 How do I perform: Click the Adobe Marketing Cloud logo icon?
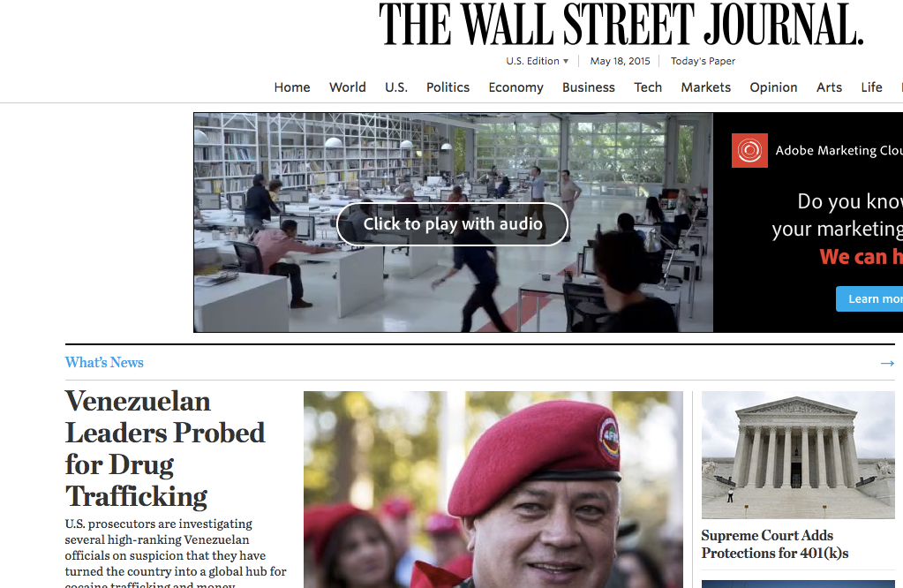click(x=749, y=150)
